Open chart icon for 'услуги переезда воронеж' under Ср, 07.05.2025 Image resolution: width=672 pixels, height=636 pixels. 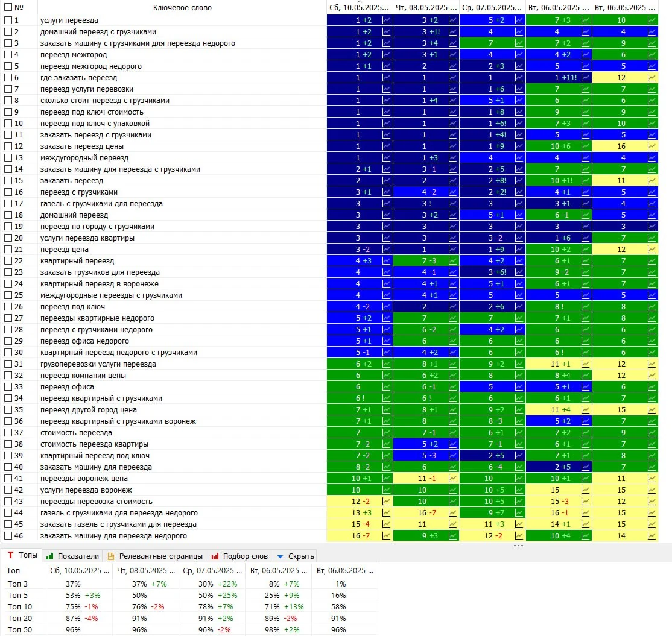519,490
